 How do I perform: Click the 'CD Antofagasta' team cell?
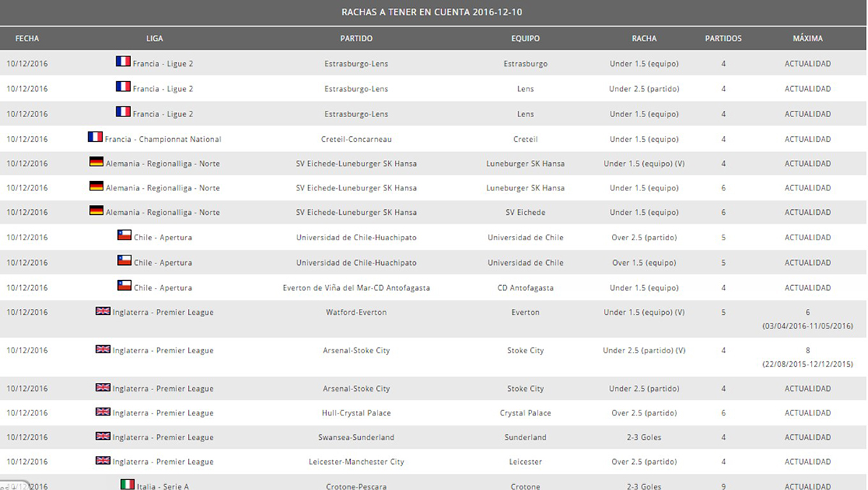click(525, 287)
